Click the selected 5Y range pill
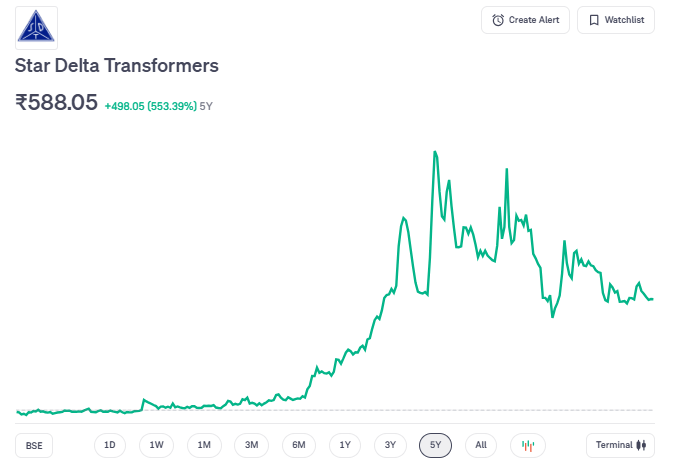The height and width of the screenshot is (467, 673). pos(436,445)
